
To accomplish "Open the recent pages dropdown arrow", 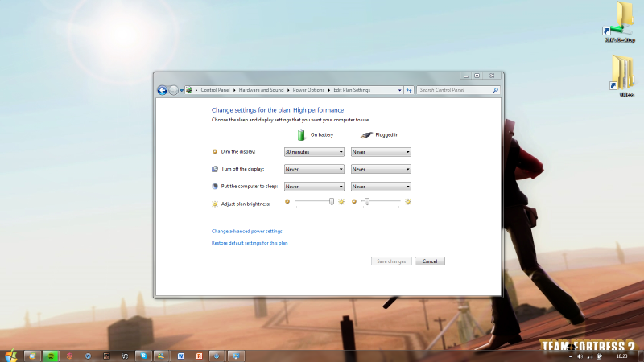I will [x=182, y=90].
